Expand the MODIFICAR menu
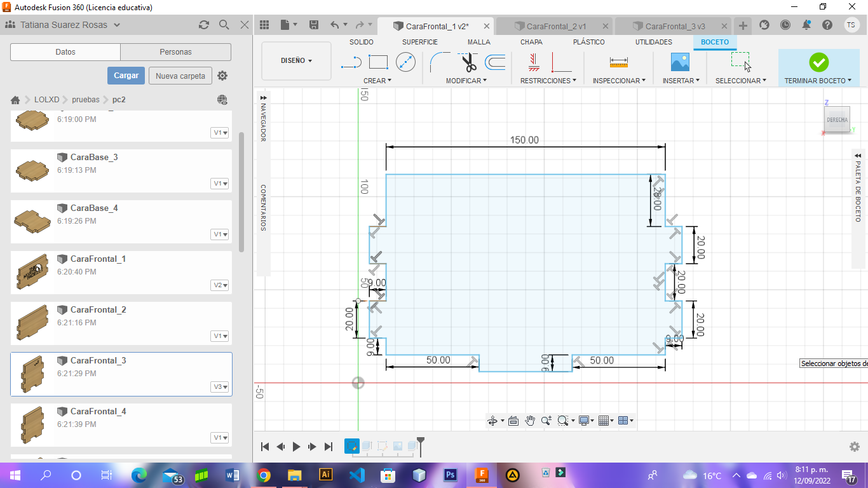Screen dimensions: 868x488 pos(466,81)
